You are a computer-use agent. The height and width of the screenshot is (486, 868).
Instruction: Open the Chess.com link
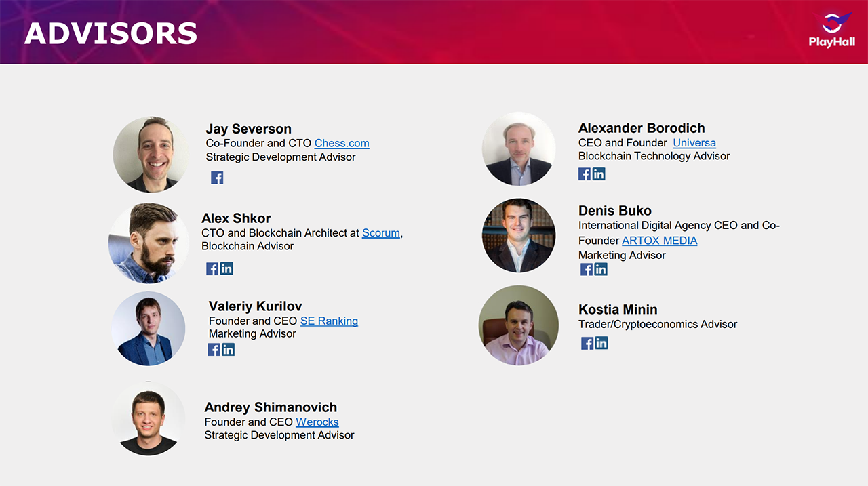tap(342, 143)
